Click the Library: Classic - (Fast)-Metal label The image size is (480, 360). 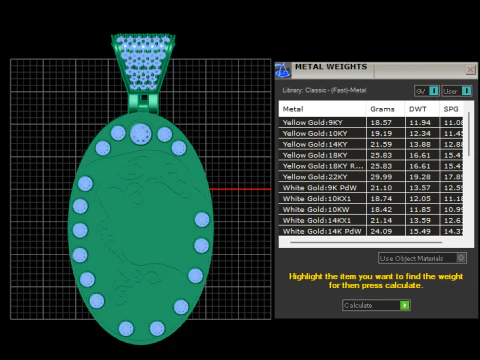pos(324,90)
